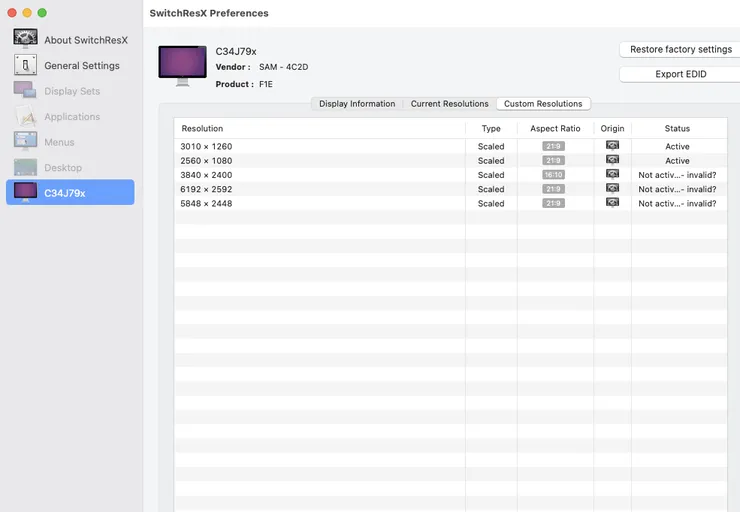
Task: Switch to the Display Information tab
Action: (357, 104)
